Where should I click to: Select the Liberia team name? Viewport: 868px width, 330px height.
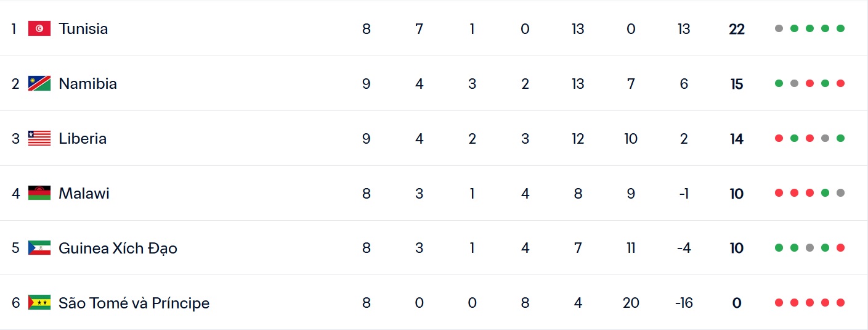pyautogui.click(x=83, y=138)
